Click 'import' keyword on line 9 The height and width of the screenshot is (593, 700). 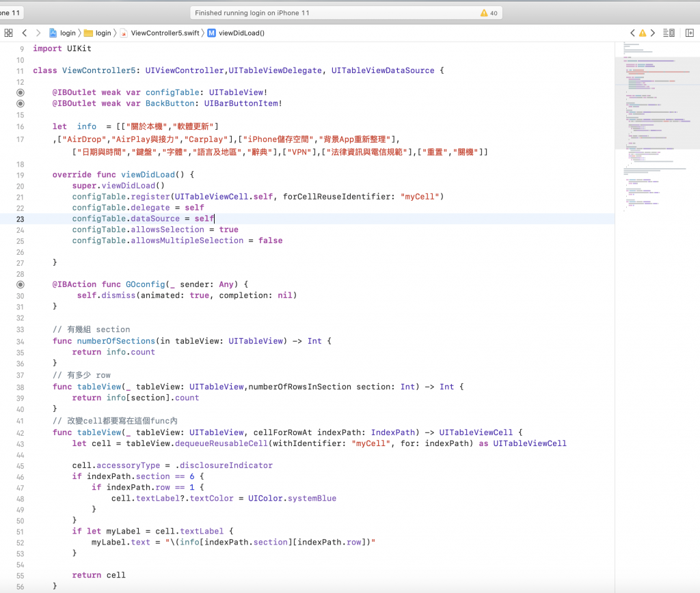[x=47, y=49]
